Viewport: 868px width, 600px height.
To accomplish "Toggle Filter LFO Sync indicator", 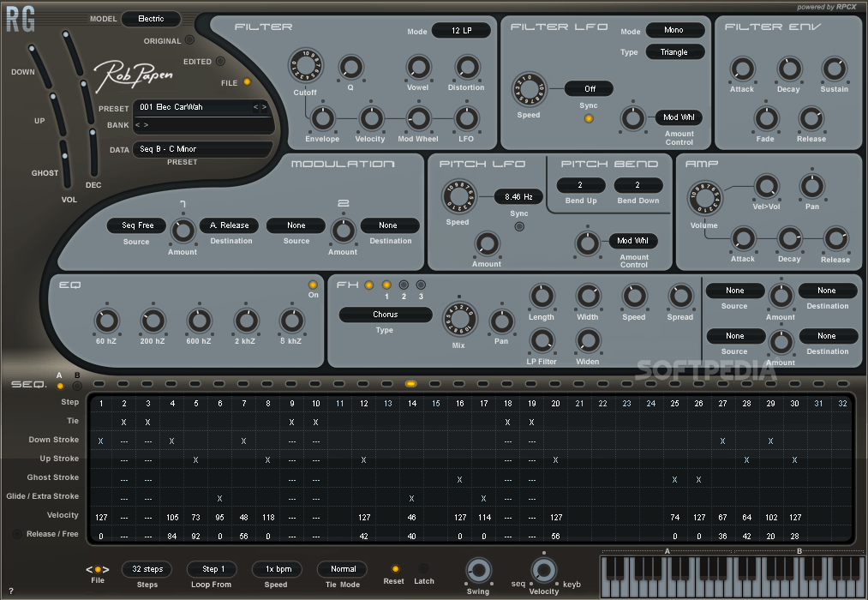I will [589, 118].
